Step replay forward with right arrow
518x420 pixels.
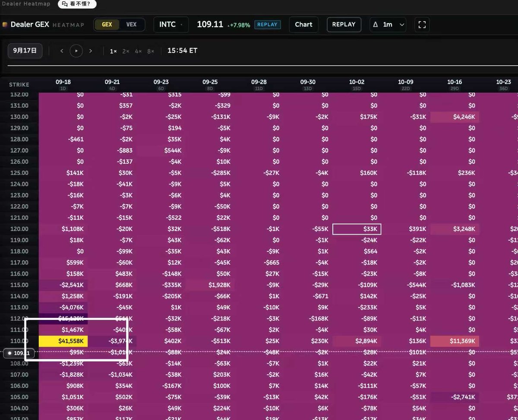(91, 51)
